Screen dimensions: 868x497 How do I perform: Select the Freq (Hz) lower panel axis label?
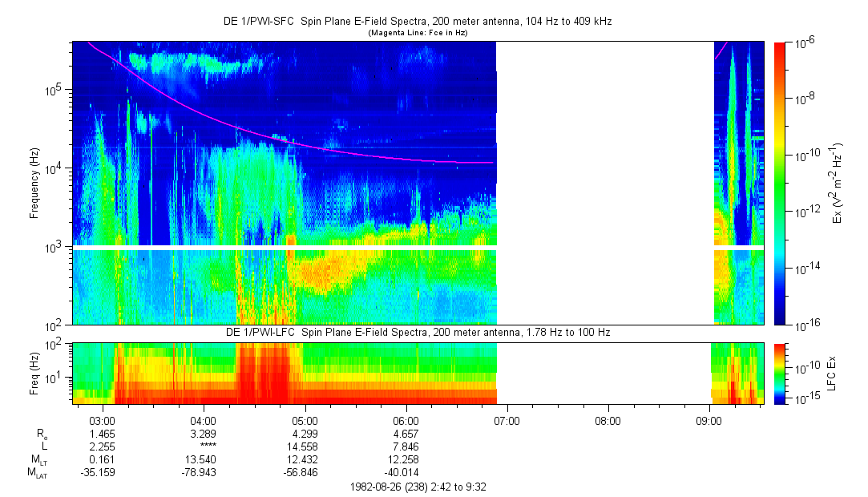coord(34,374)
